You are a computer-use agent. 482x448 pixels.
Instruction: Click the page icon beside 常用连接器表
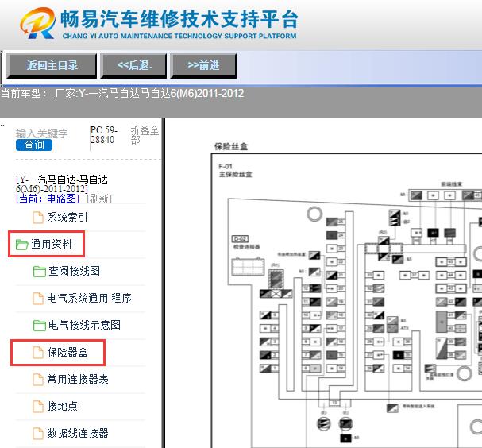point(38,380)
